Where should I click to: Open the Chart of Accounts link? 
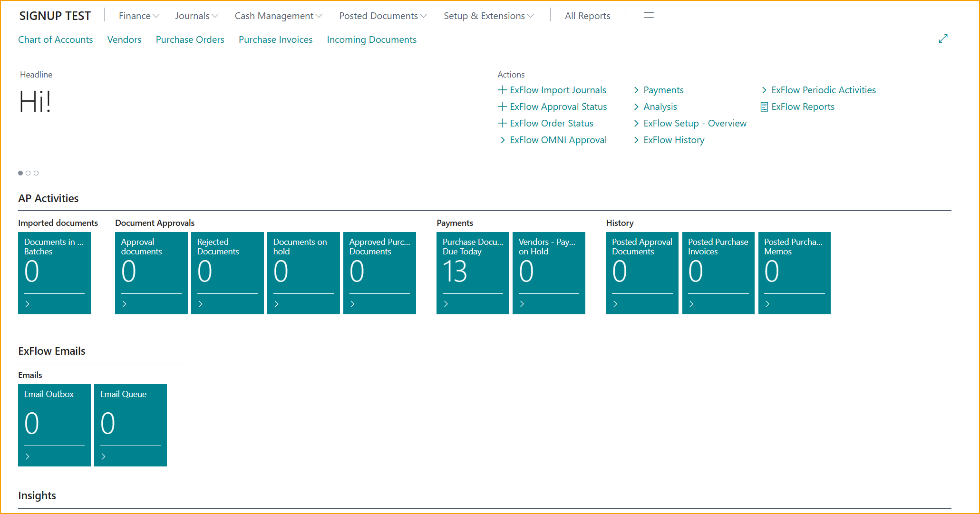click(55, 39)
